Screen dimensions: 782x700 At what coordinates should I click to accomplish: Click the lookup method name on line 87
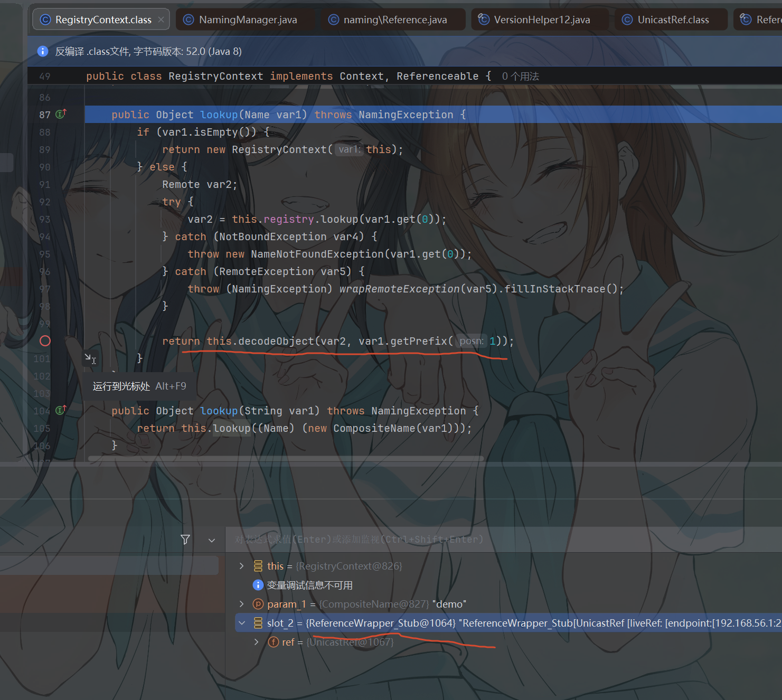219,115
